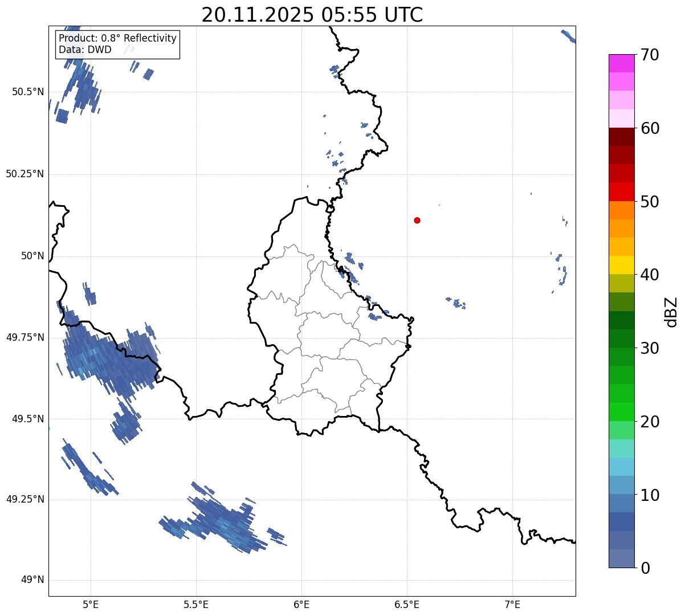Click the 49.5°N latitude label

coord(28,419)
